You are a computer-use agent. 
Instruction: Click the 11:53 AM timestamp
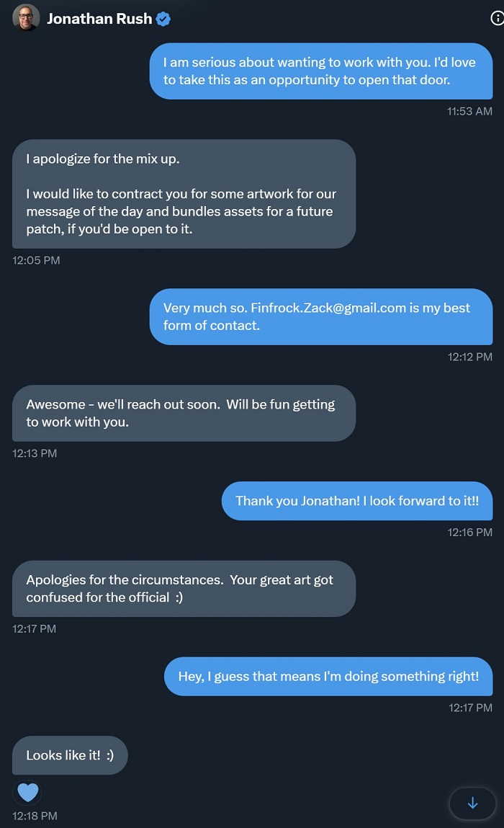click(x=469, y=111)
